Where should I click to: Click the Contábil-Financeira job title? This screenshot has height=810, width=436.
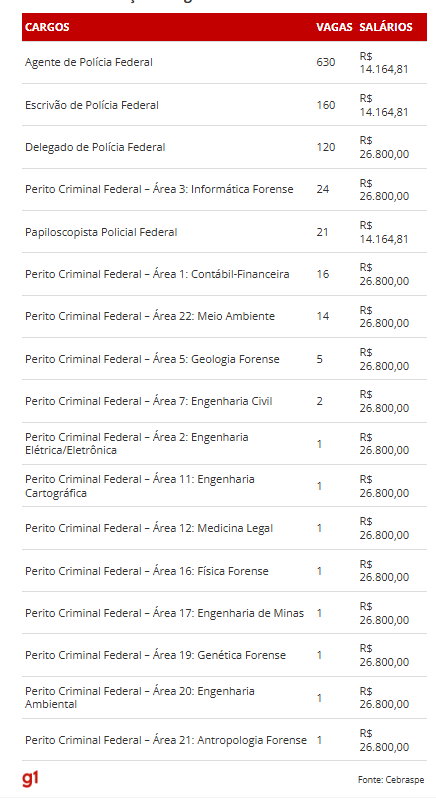157,274
